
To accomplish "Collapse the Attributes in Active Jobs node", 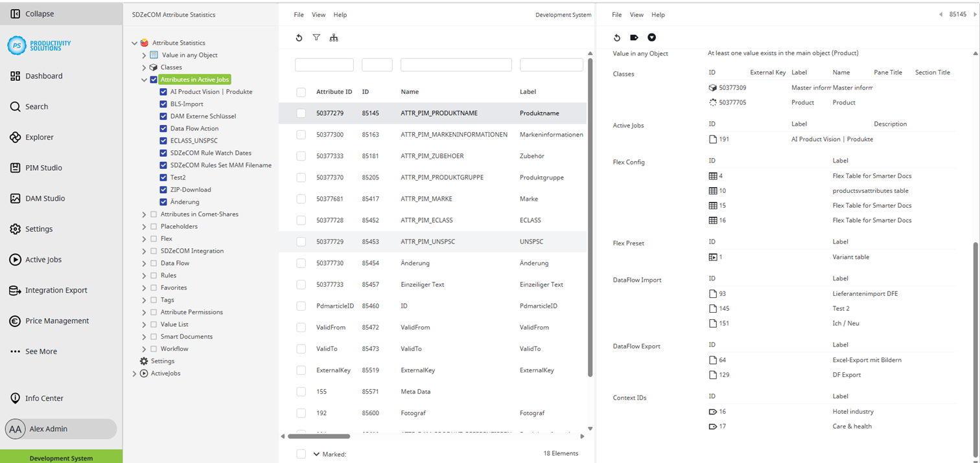I will [x=144, y=80].
